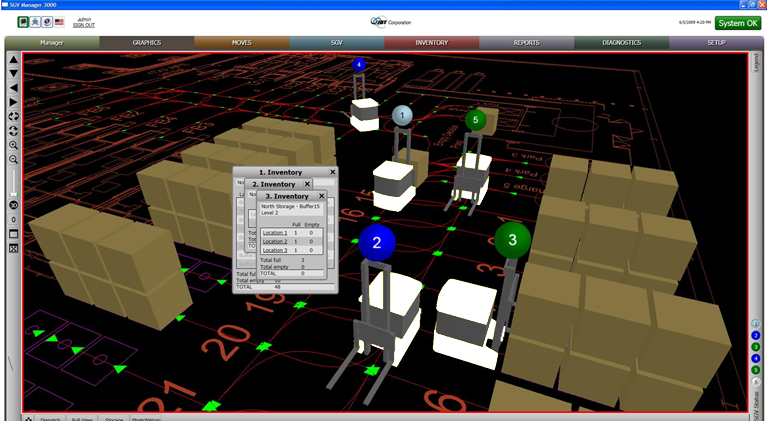Expand the Legend side panel
This screenshot has height=421, width=767.
pos(756,67)
